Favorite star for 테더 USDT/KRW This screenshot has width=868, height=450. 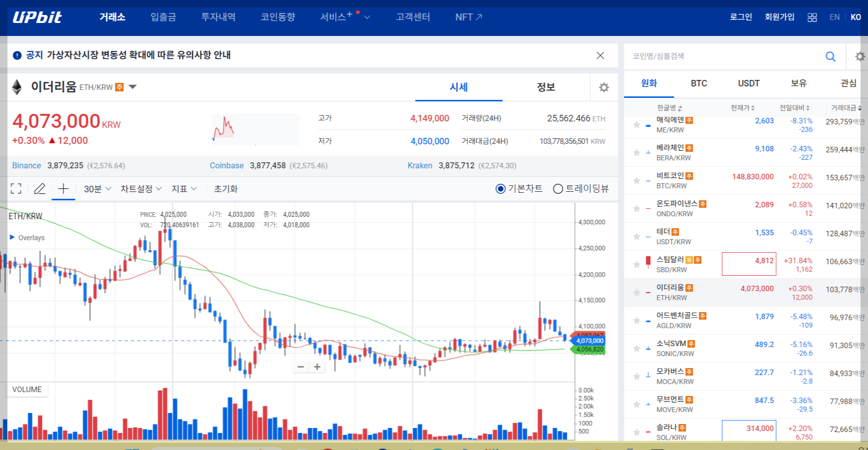[x=636, y=237]
